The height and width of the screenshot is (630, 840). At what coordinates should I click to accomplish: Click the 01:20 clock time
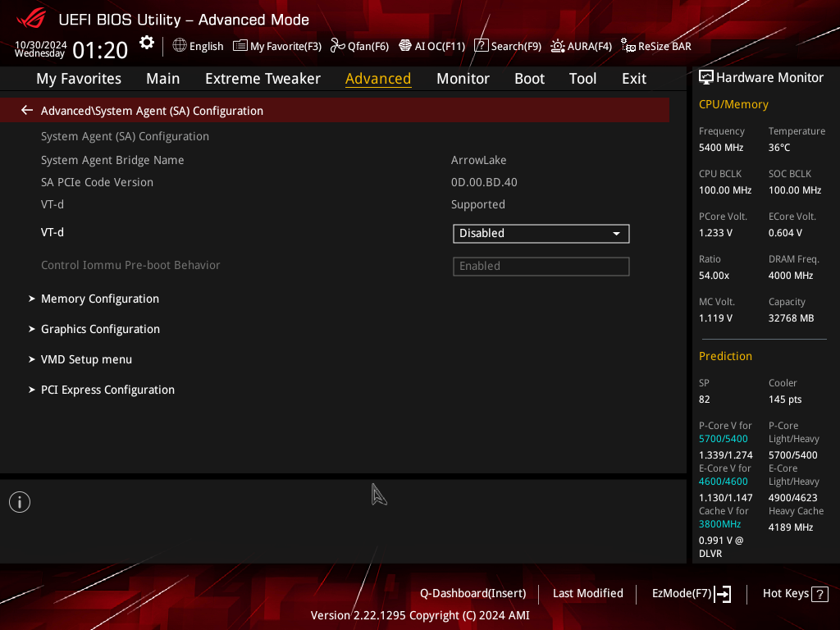(x=100, y=50)
